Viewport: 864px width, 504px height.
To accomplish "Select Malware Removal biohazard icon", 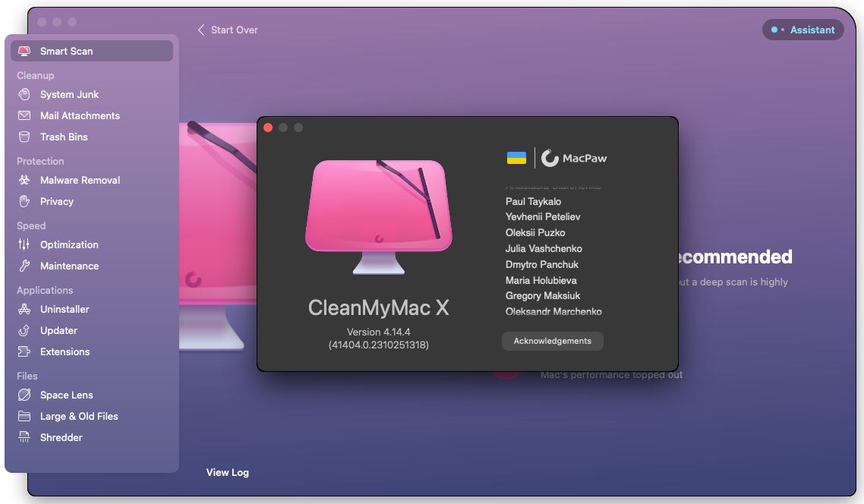I will [24, 181].
